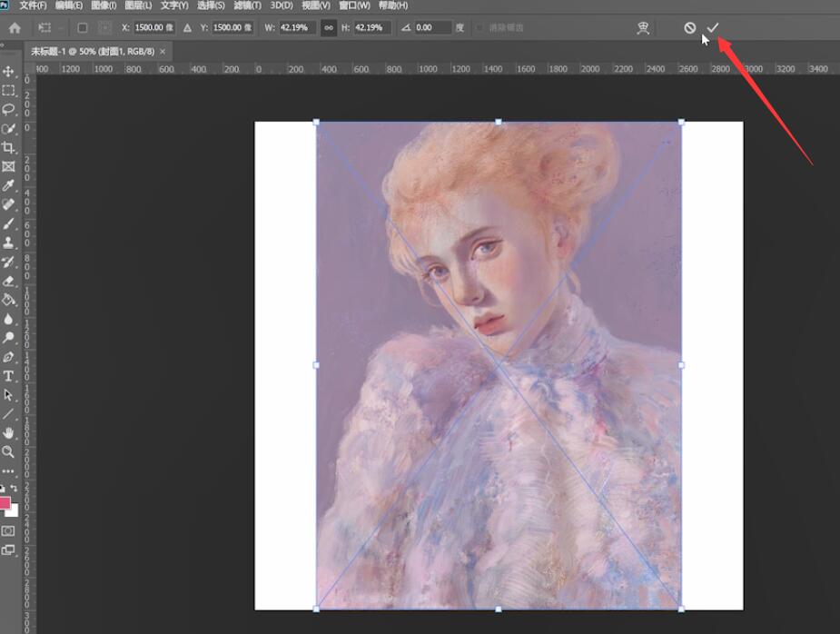
Task: Click the left-middle transform handle
Action: pyautogui.click(x=316, y=365)
